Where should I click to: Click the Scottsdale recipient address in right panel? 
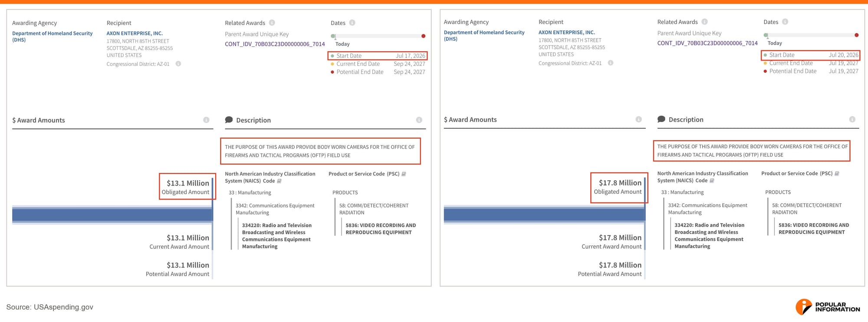572,47
